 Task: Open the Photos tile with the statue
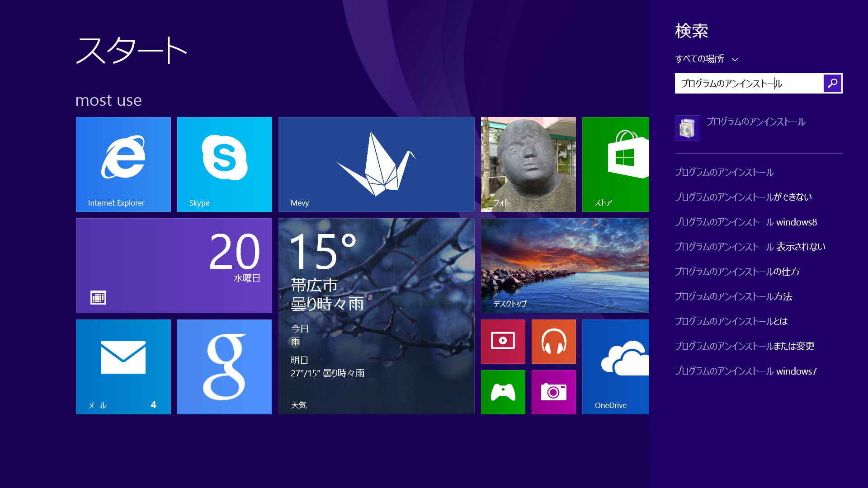point(528,164)
